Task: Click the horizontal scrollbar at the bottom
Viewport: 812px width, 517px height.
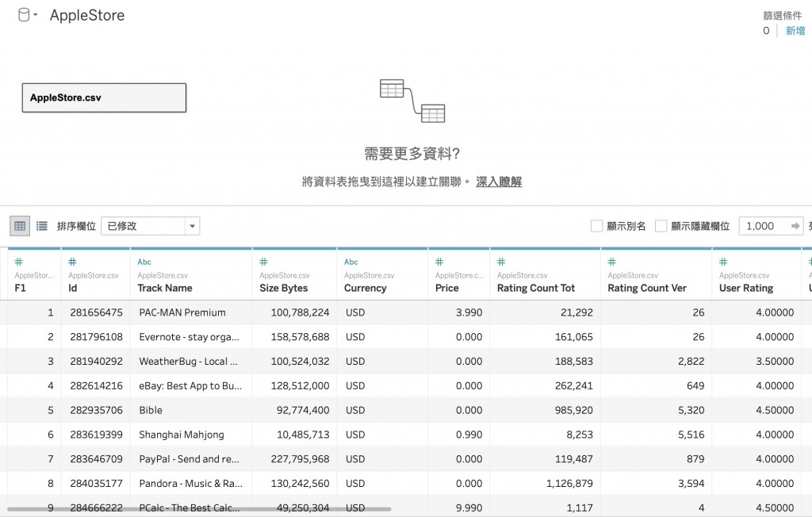Action: coord(199,509)
